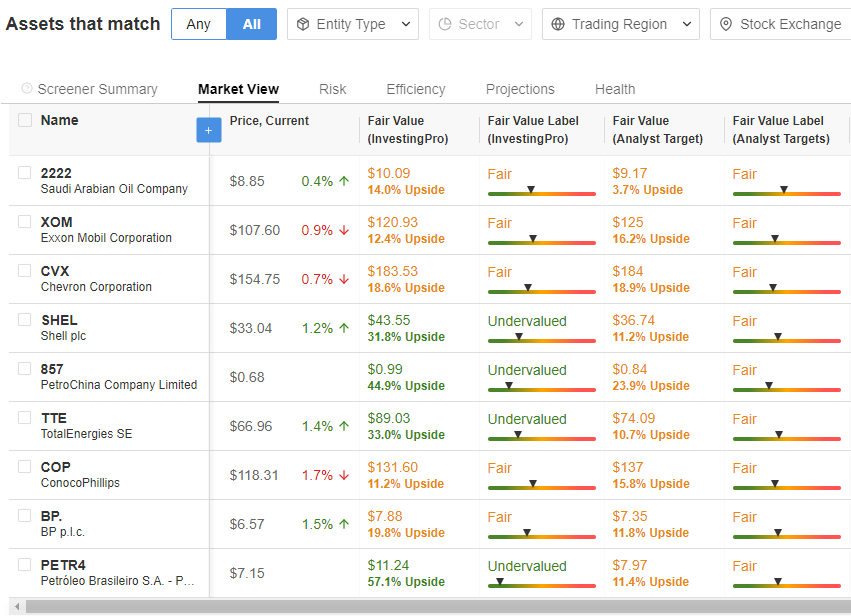Viewport: 851px width, 616px height.
Task: Click the InvestingPro fair value gauge for SHEL
Action: pyautogui.click(x=542, y=340)
